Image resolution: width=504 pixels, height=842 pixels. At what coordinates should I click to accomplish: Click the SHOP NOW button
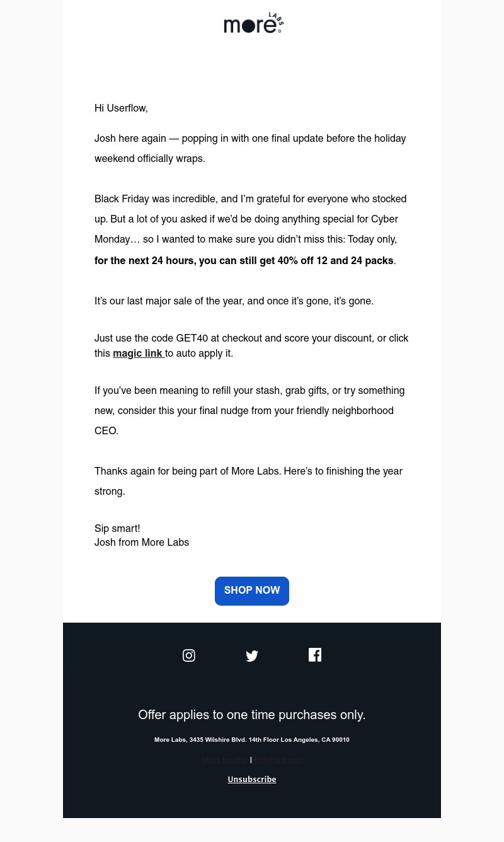click(252, 591)
